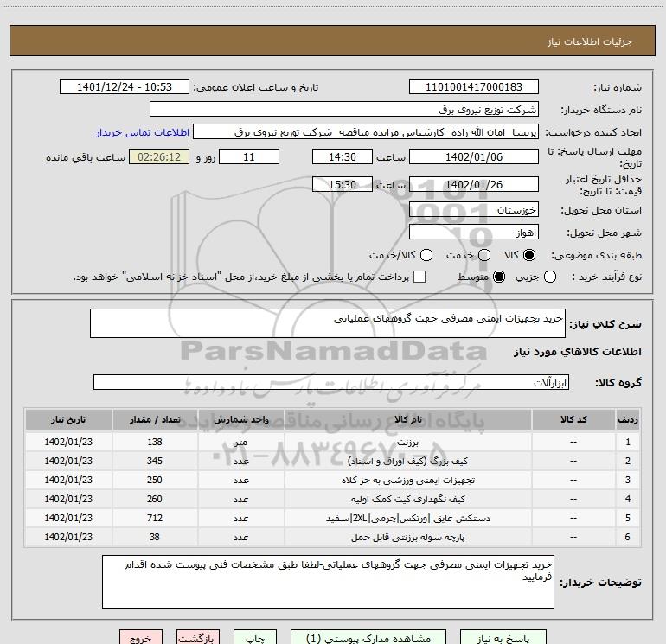Image resolution: width=666 pixels, height=644 pixels.
Task: Click the price validity date 1402/01/26
Action: tap(474, 185)
